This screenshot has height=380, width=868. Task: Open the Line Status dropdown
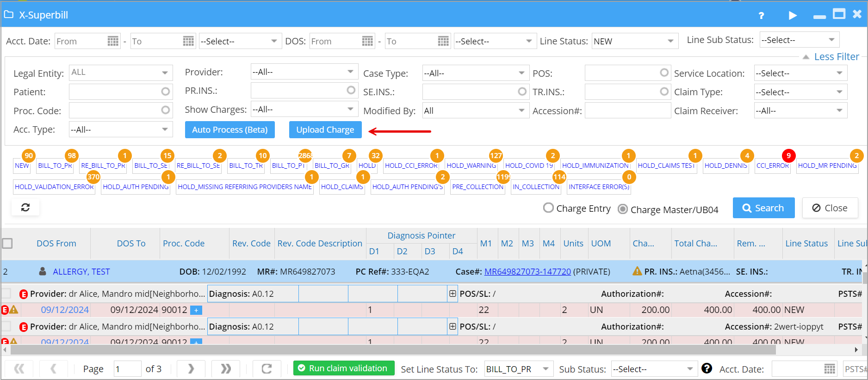(634, 41)
